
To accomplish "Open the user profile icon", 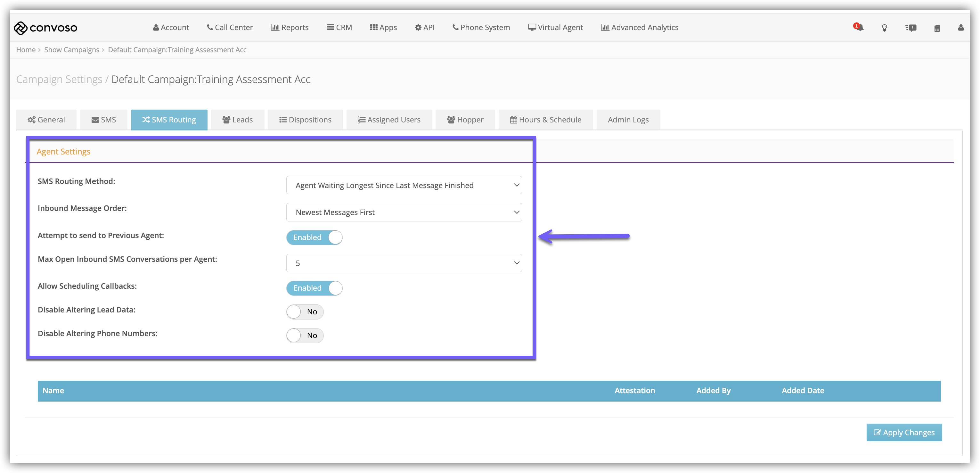I will tap(960, 27).
